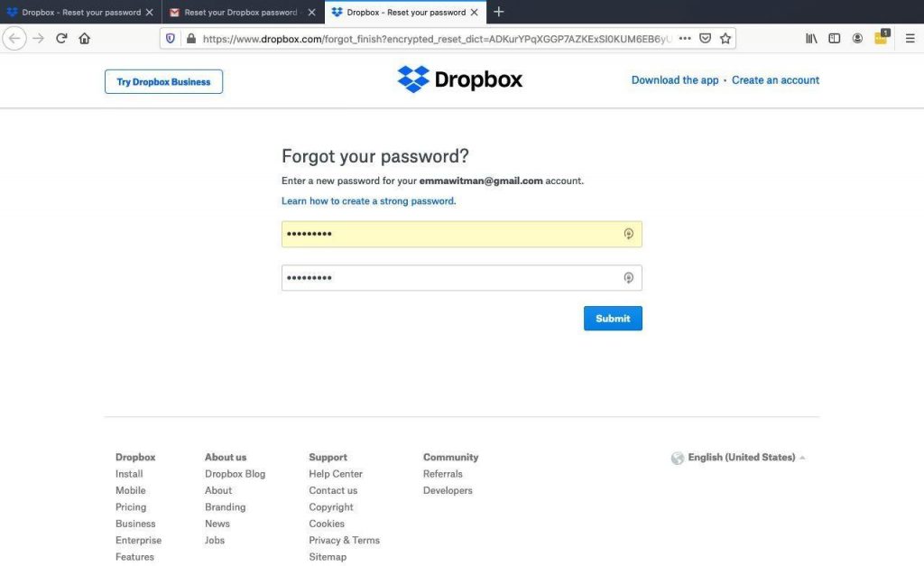Reload the current page
Screen dimensions: 924x566
pos(61,39)
